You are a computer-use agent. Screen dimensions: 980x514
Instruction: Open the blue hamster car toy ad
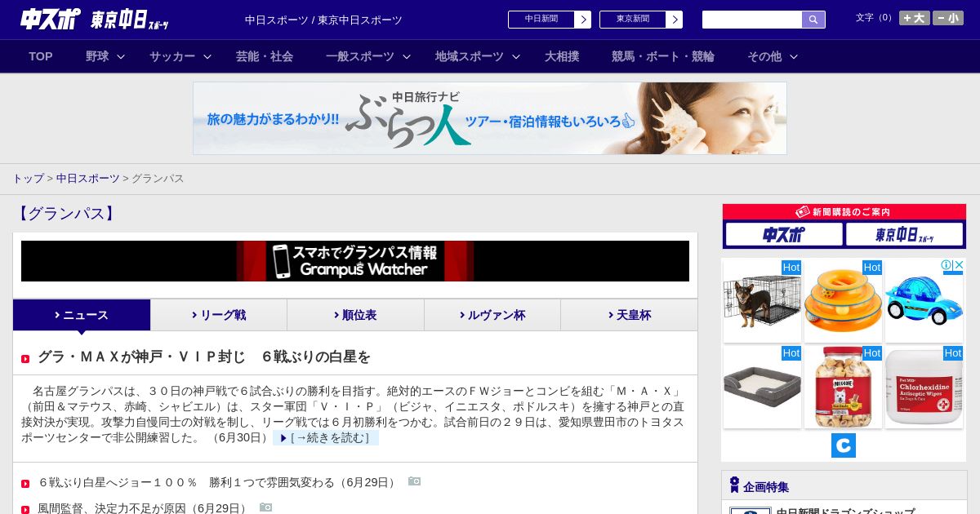(x=924, y=301)
